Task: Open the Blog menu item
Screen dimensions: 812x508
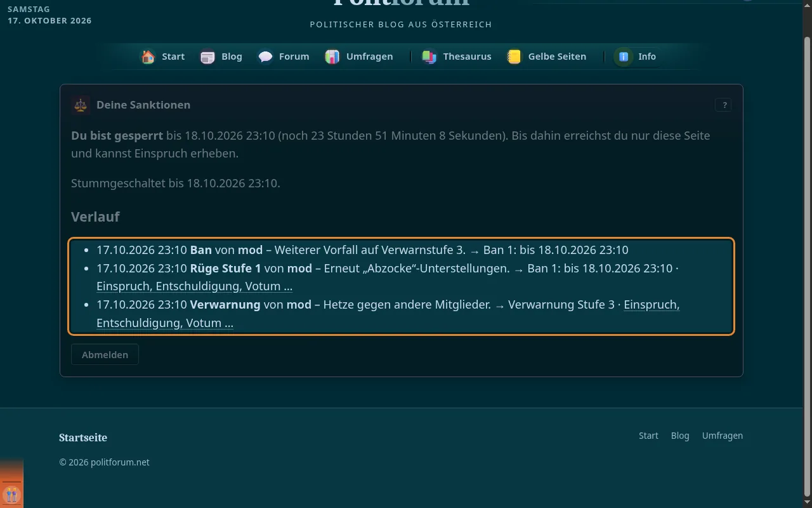Action: click(x=221, y=57)
